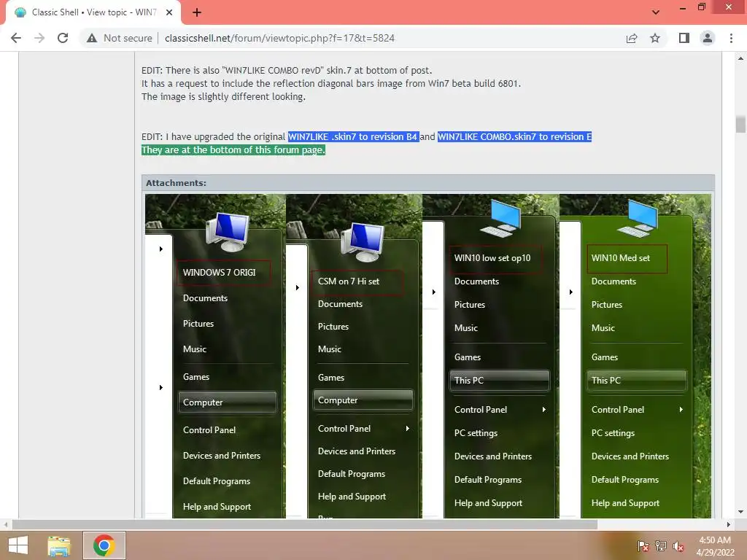Click the Windows 7 monitor icon in first menu
This screenshot has height=560, width=747.
(228, 232)
